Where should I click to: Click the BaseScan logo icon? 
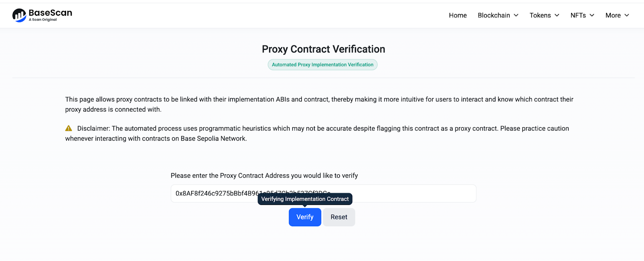click(x=19, y=15)
